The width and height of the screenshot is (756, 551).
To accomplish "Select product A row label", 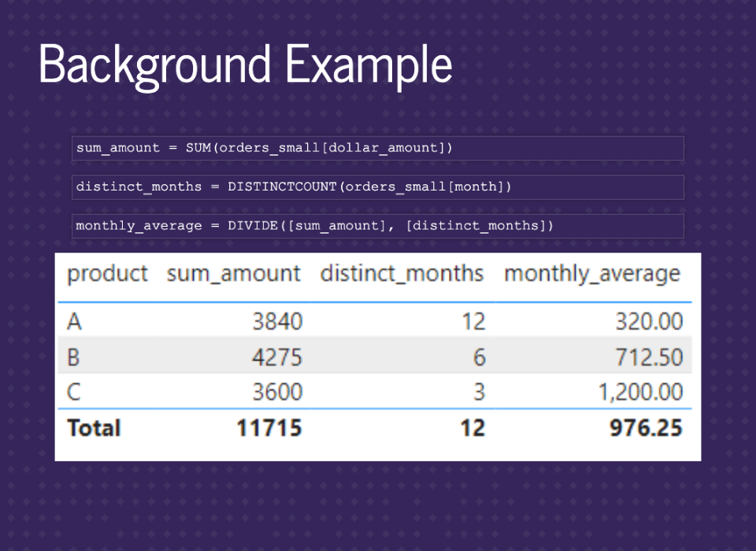I will pos(75,321).
